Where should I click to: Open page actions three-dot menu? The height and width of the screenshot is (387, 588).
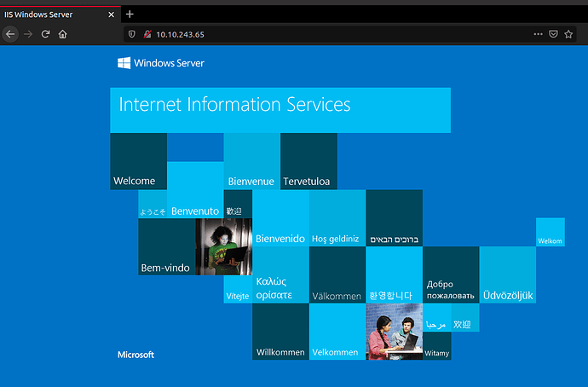click(x=538, y=34)
